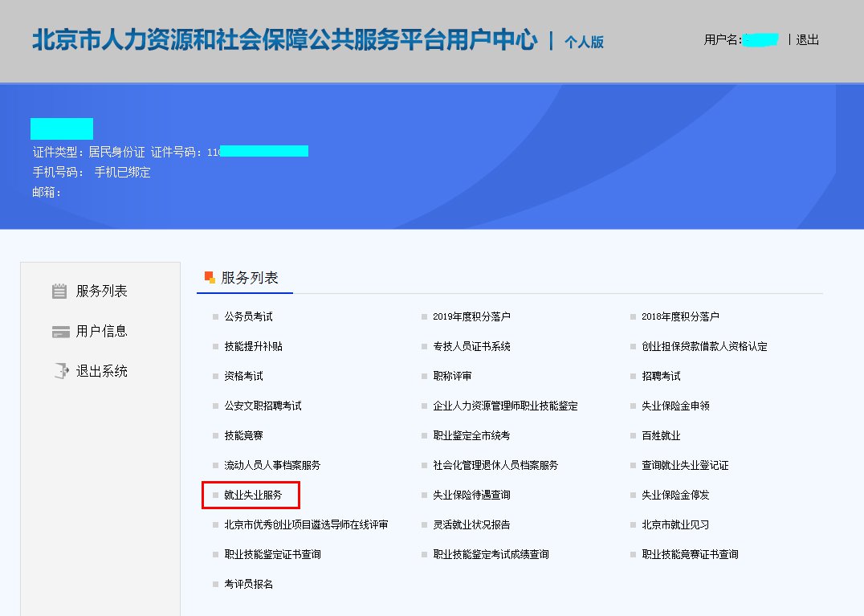Go to 2018年度积分落户
This screenshot has width=864, height=616.
680,317
